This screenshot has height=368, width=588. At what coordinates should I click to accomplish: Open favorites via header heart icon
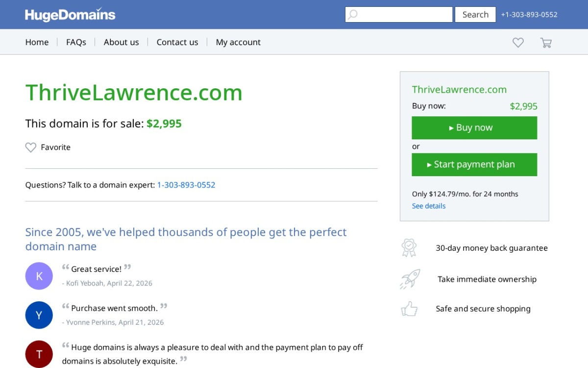click(x=518, y=43)
